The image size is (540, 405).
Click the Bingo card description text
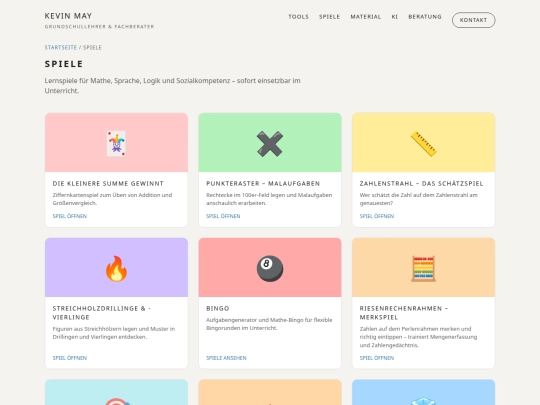tap(269, 324)
